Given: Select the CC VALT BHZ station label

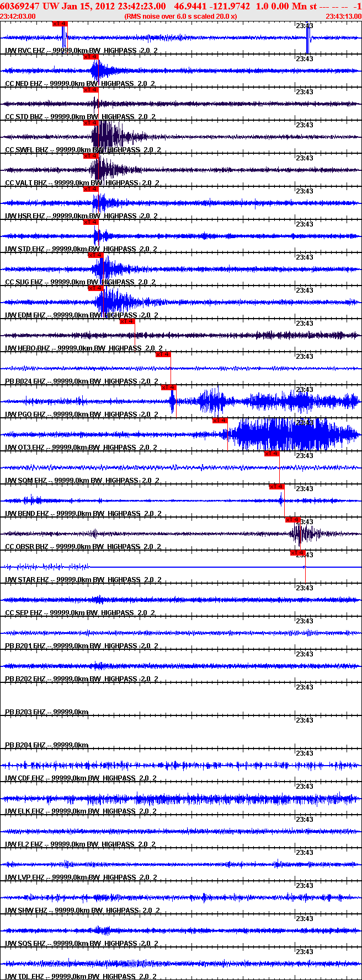Looking at the screenshot, I should [82, 182].
